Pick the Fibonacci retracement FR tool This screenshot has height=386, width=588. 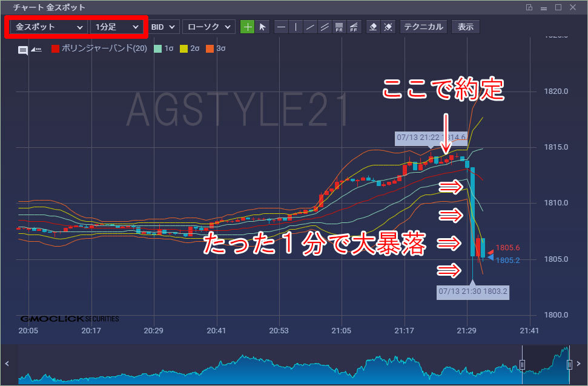[340, 27]
